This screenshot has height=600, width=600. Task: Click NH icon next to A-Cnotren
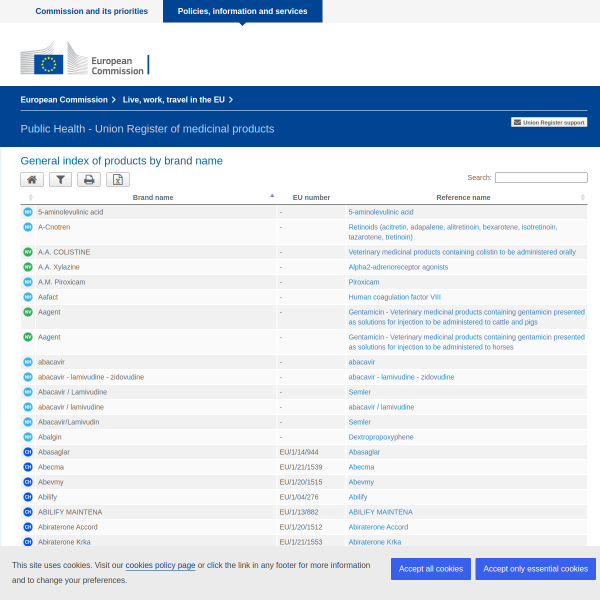click(x=28, y=227)
